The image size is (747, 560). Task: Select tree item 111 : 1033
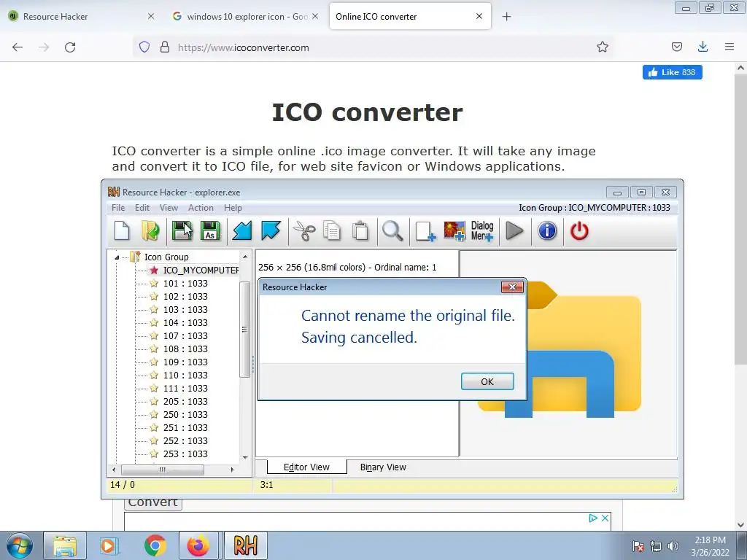185,388
